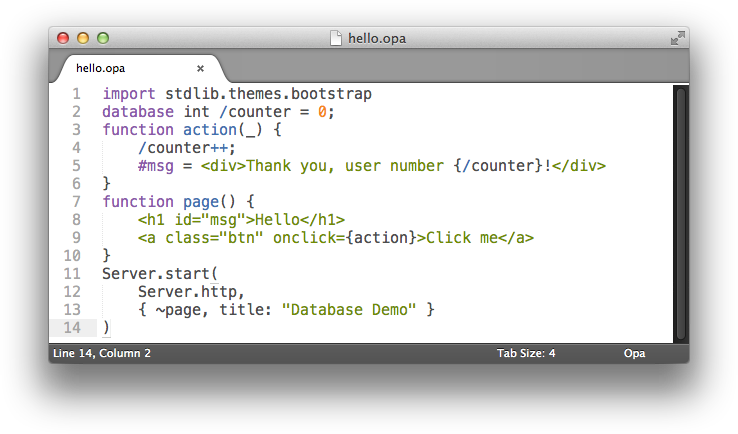
Task: Close the hello.opa tab with ×
Action: tap(200, 69)
